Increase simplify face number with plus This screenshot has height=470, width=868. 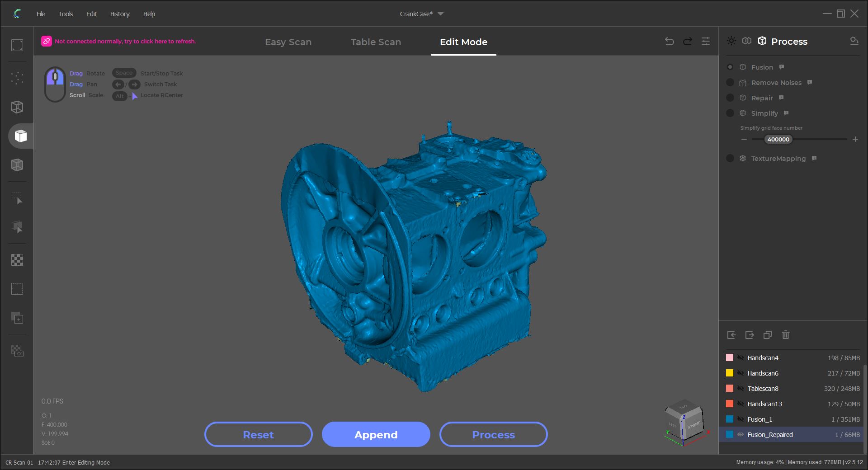point(855,139)
